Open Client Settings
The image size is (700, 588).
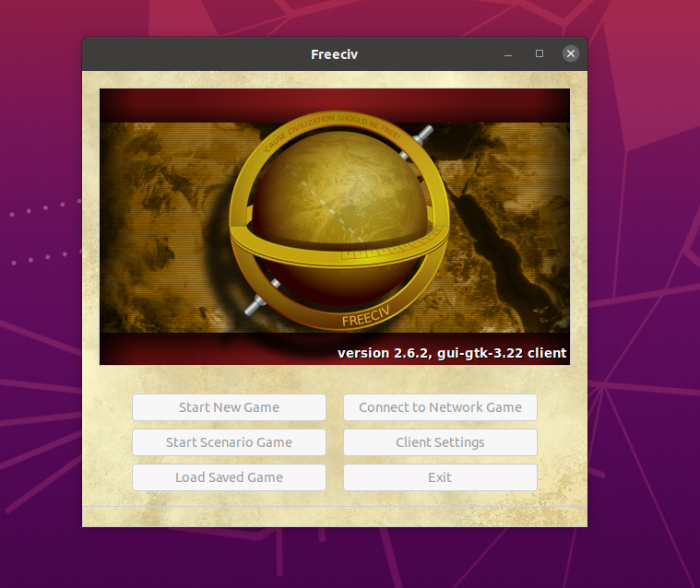click(440, 442)
